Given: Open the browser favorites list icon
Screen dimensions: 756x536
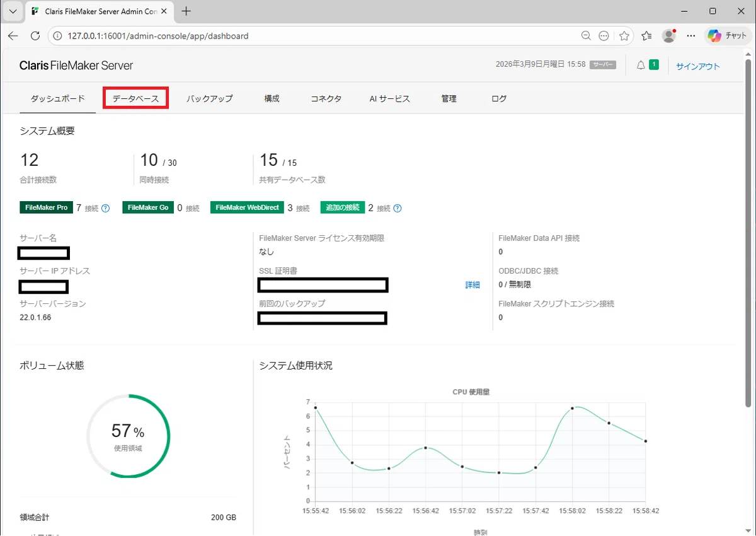Looking at the screenshot, I should click(x=646, y=36).
